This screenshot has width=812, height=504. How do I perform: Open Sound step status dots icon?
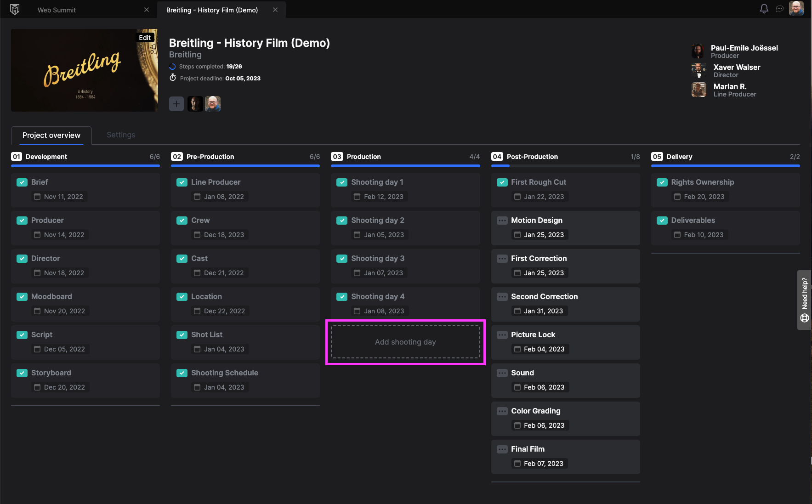pyautogui.click(x=502, y=373)
